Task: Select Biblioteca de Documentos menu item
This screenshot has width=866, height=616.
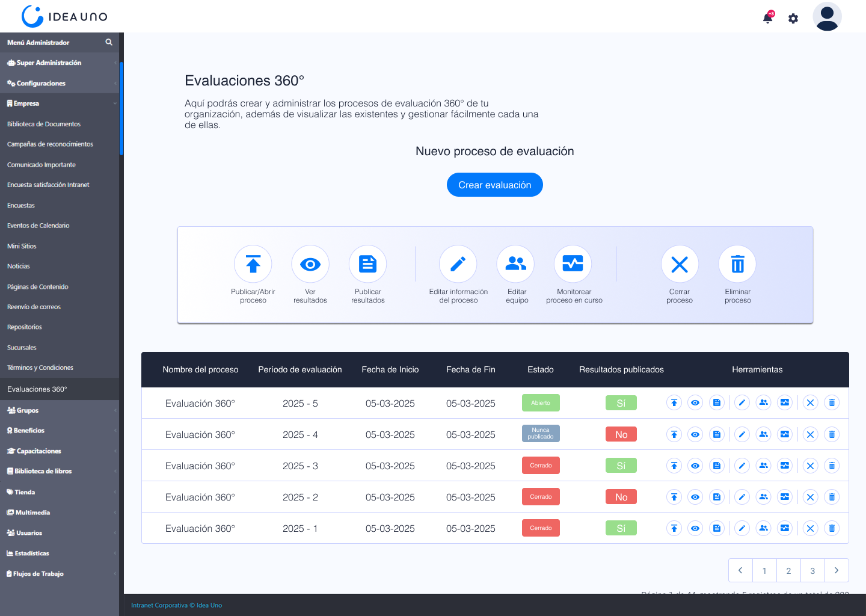Action: click(44, 124)
